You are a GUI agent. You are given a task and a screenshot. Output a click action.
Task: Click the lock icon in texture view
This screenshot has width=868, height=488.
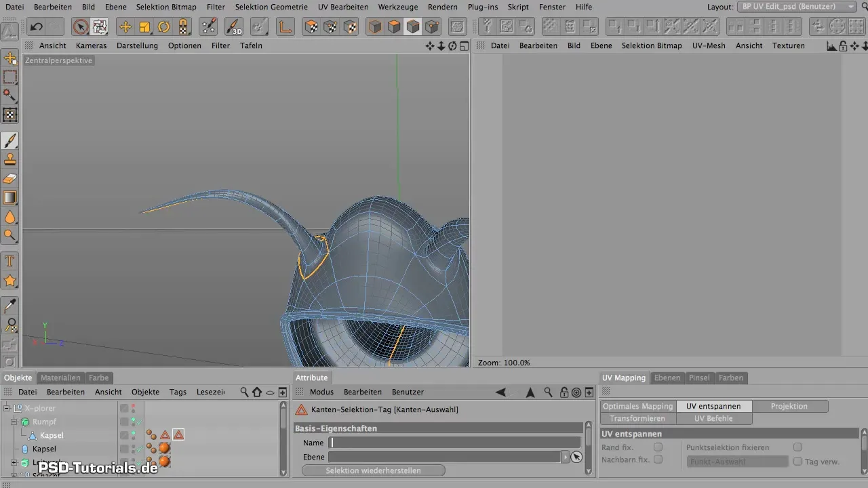tap(843, 46)
